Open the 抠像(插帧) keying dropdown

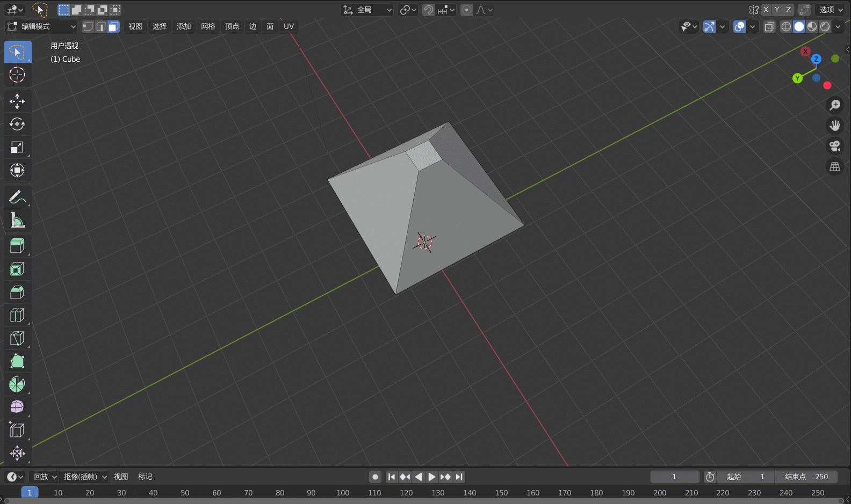coord(84,477)
